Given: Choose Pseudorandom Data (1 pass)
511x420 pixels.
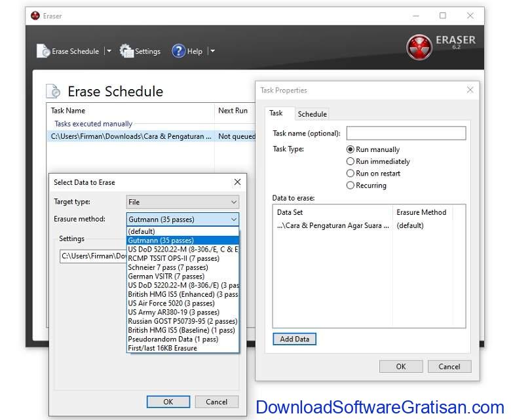Looking at the screenshot, I should coord(183,339).
